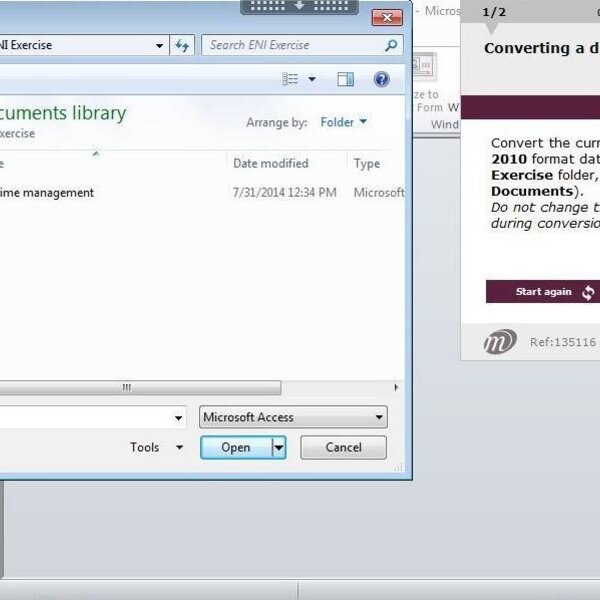Screen dimensions: 600x600
Task: Select the time management file
Action: tap(47, 192)
